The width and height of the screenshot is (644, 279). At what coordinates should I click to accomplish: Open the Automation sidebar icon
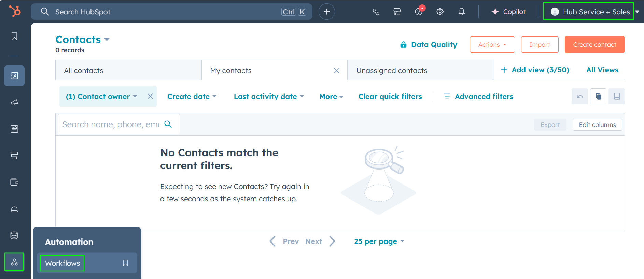point(14,262)
